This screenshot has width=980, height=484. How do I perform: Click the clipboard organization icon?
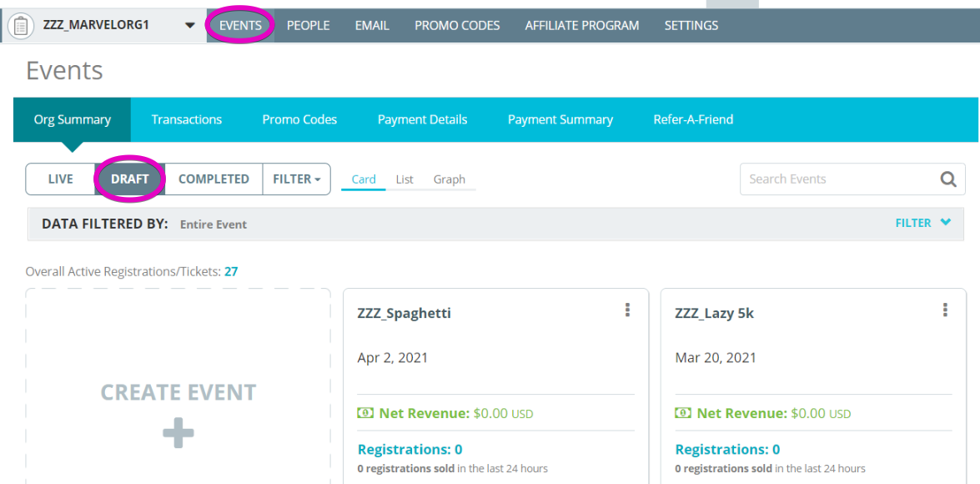coord(20,26)
